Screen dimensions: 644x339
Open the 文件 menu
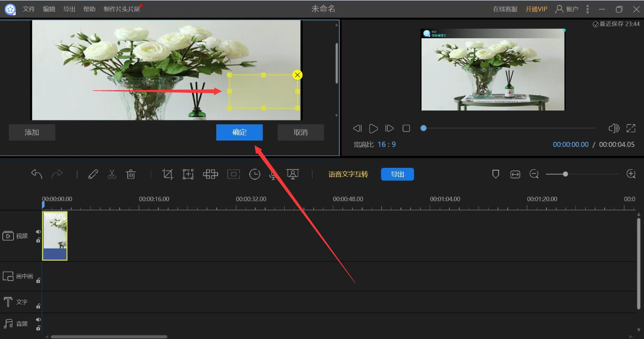point(29,9)
